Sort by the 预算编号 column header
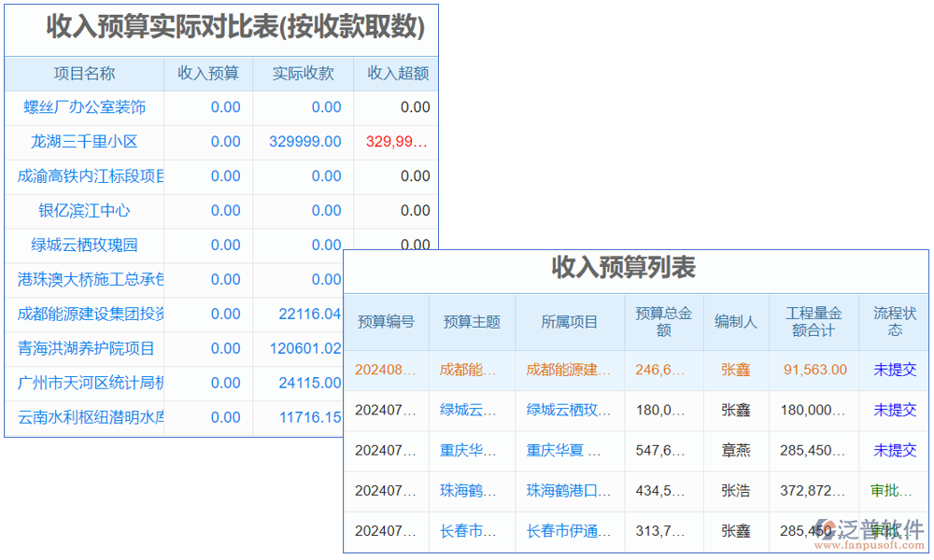This screenshot has height=560, width=934. 388,321
